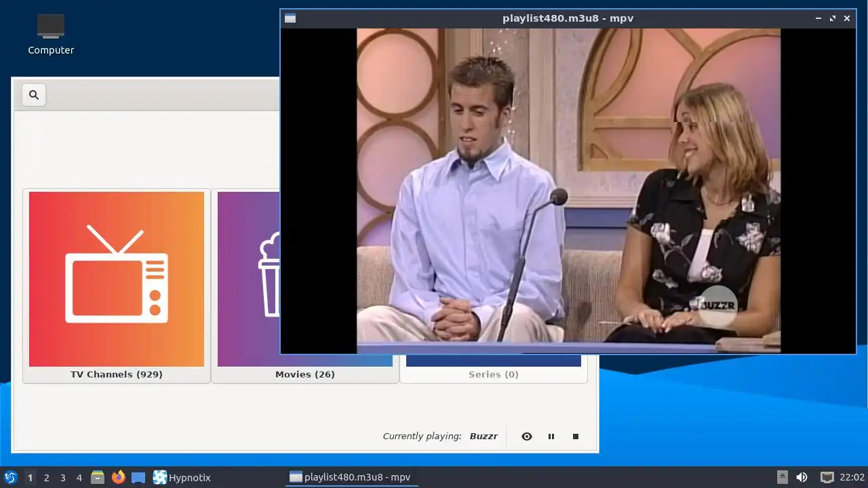868x488 pixels.
Task: Click the removable drives tray icon
Action: pyautogui.click(x=783, y=477)
